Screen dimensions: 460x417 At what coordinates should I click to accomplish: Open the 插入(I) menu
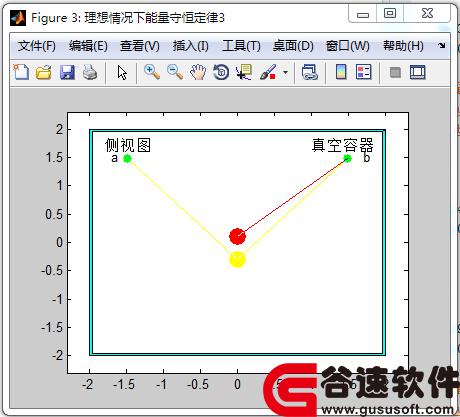tap(191, 46)
